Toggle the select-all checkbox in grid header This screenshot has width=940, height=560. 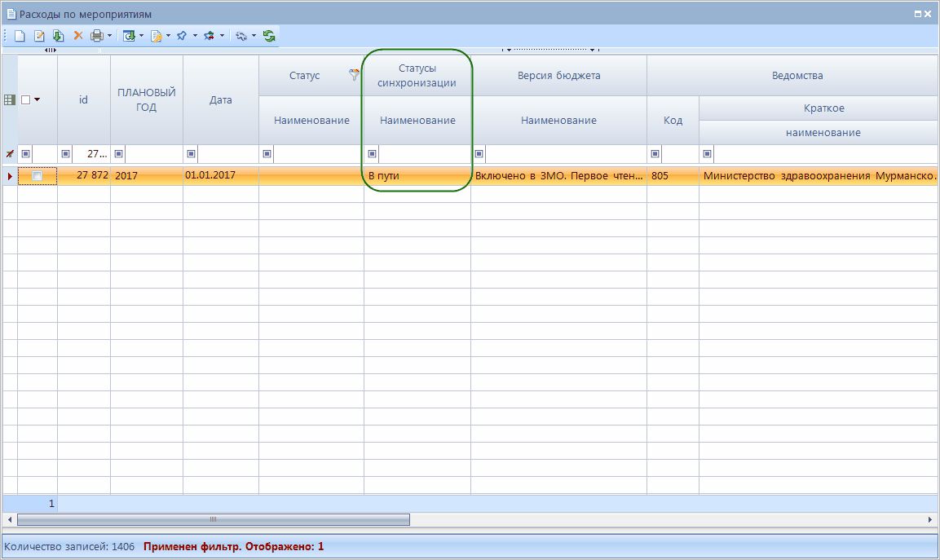pyautogui.click(x=26, y=99)
